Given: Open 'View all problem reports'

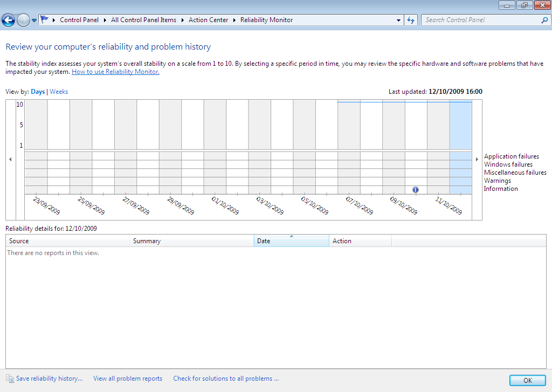Looking at the screenshot, I should coord(128,379).
